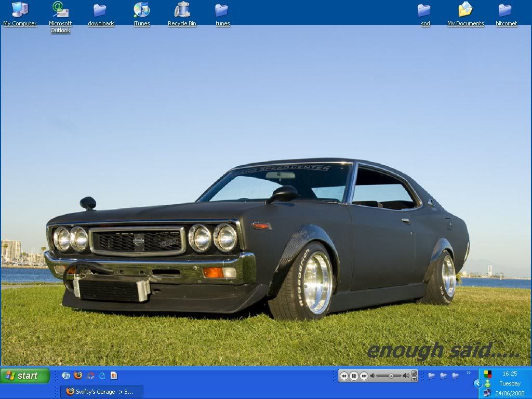Go to previous track in iTunes toolbar
This screenshot has width=532, height=399.
[x=344, y=376]
